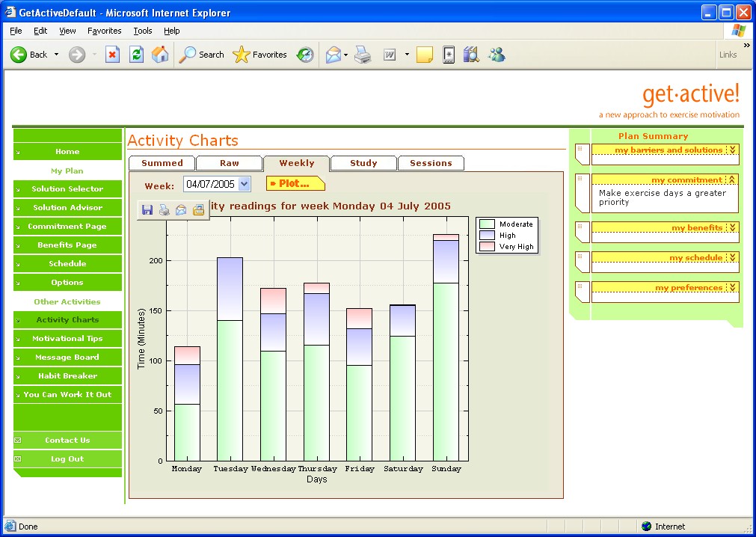Click the Very High legend color swatch

[488, 246]
